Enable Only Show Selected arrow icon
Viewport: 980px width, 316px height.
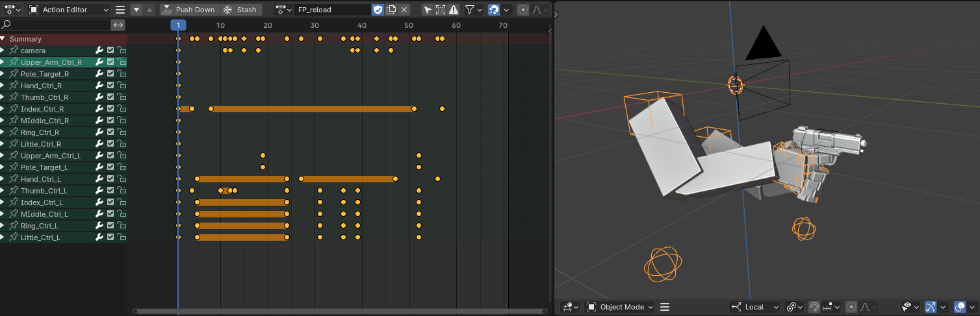(427, 10)
